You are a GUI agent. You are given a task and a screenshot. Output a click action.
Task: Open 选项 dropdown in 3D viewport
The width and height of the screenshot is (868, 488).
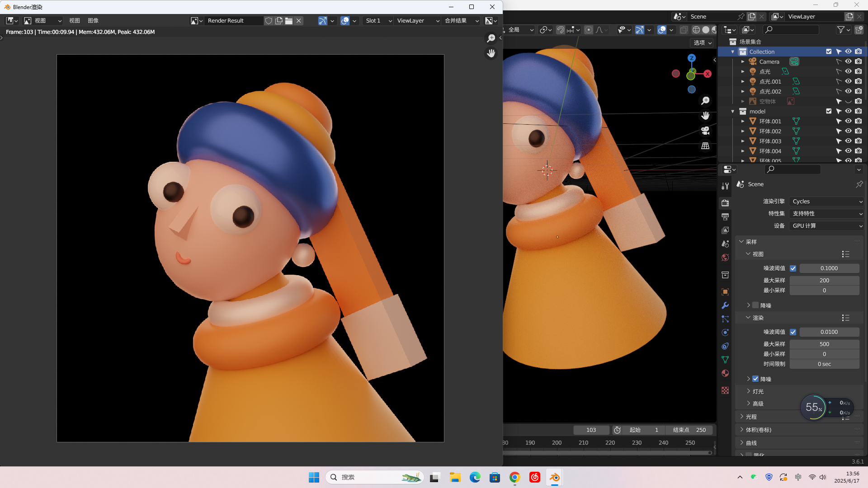pos(703,42)
